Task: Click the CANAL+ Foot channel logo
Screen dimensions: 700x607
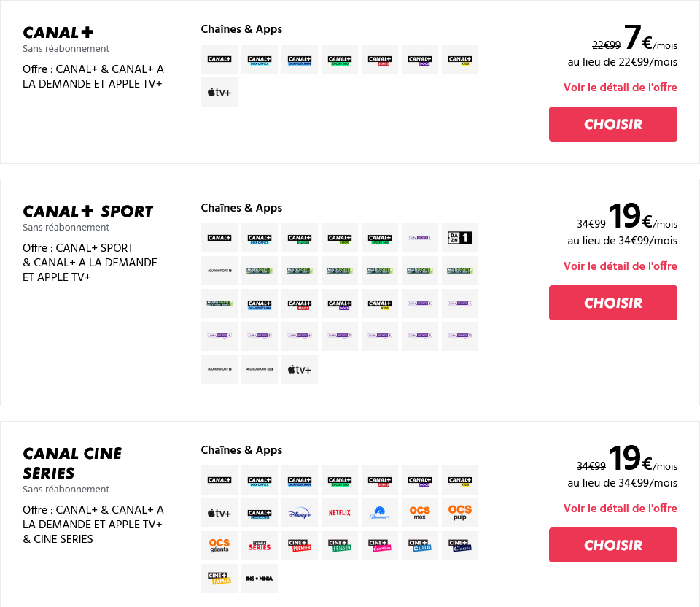Action: (x=340, y=238)
